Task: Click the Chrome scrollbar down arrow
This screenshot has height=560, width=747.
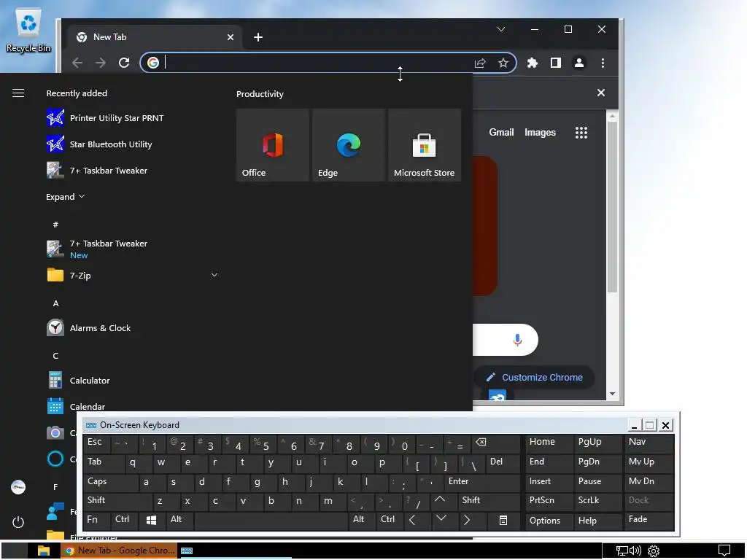Action: (x=612, y=394)
